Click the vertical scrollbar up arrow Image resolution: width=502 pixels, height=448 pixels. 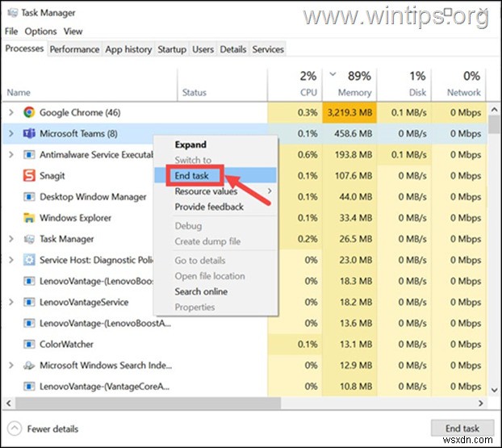coord(494,110)
